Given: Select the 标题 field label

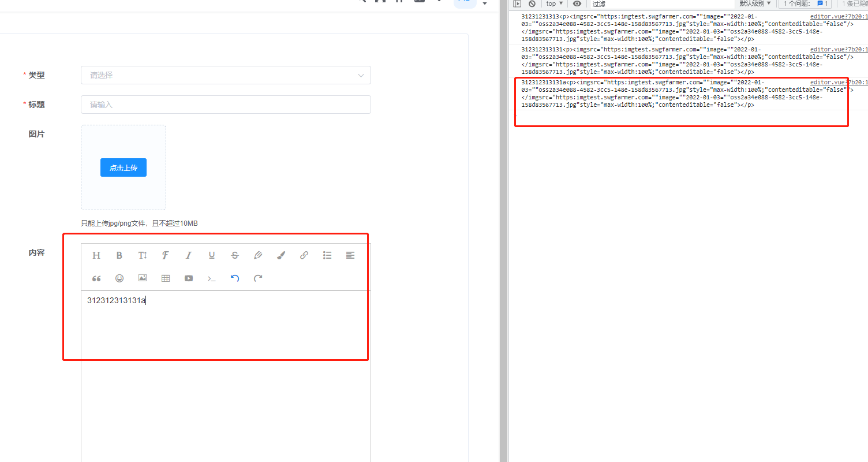Looking at the screenshot, I should click(x=36, y=105).
